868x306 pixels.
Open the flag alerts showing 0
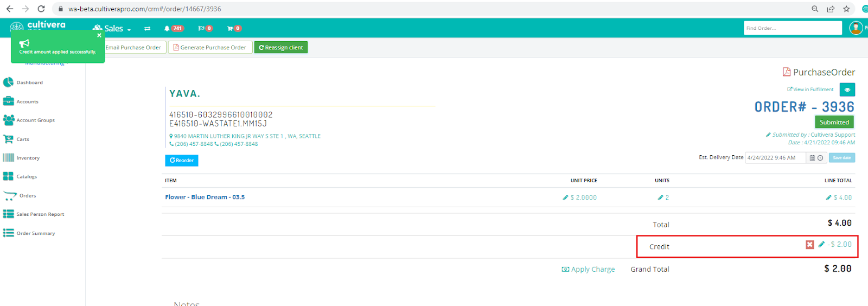click(x=205, y=28)
